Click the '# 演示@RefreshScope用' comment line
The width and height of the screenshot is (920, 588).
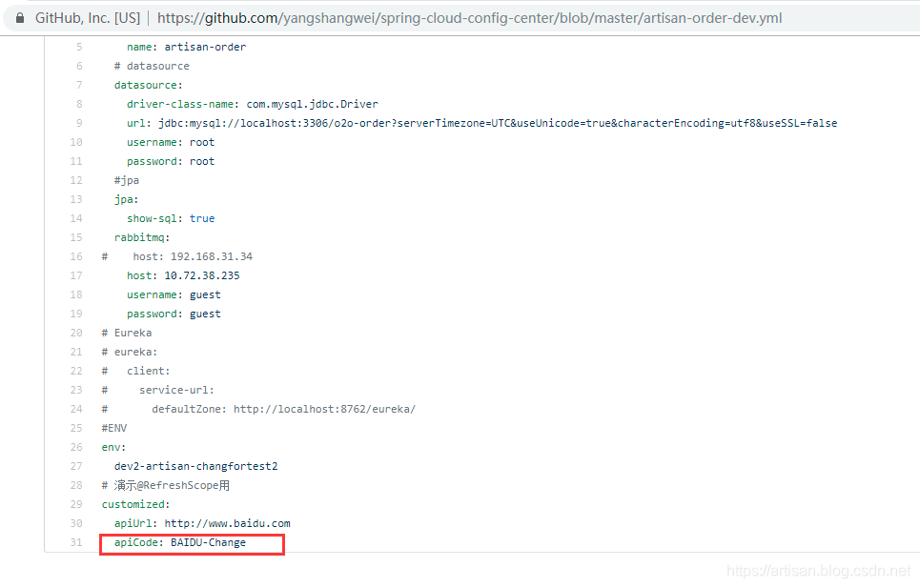[166, 485]
